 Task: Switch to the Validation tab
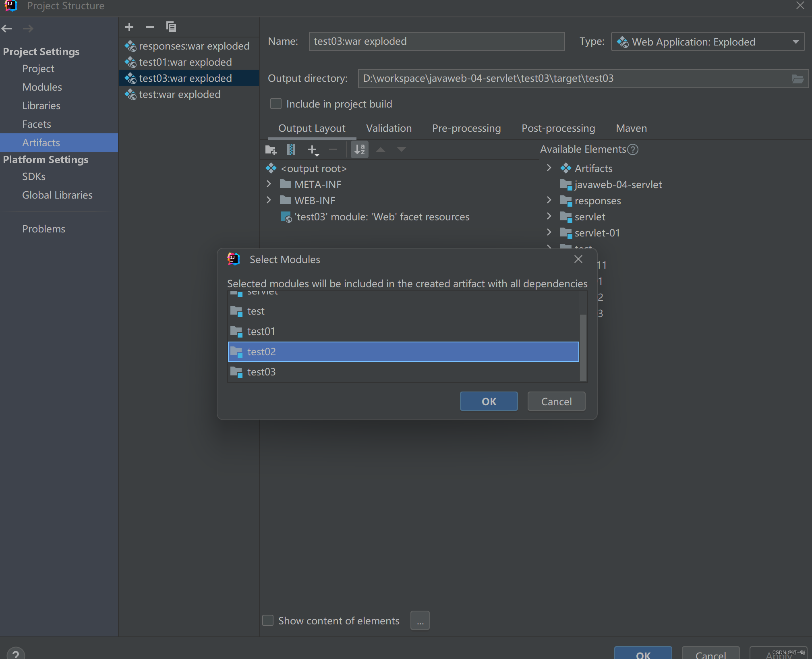point(389,128)
